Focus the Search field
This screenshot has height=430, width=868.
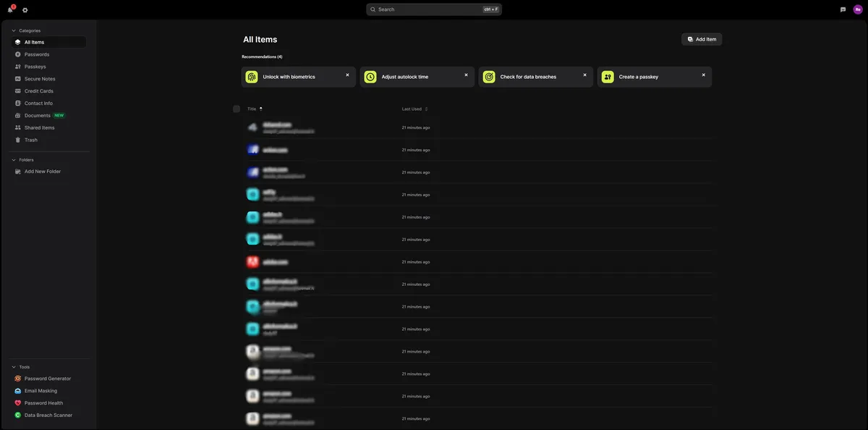click(x=434, y=9)
